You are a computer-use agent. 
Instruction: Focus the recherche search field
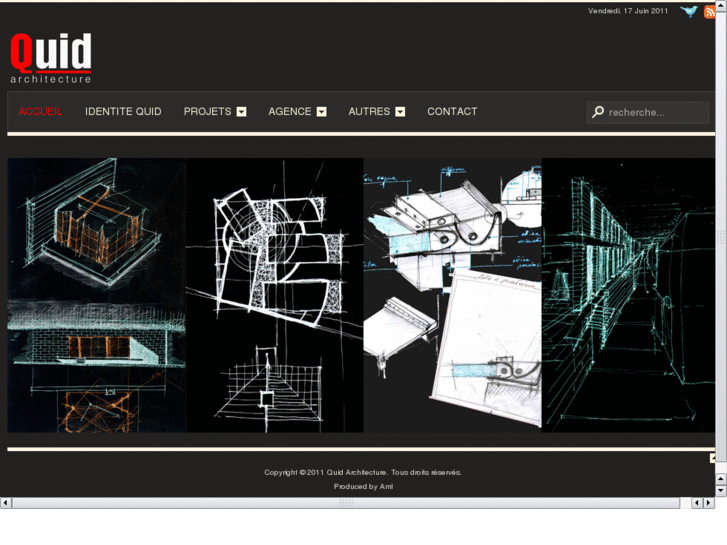click(x=648, y=112)
